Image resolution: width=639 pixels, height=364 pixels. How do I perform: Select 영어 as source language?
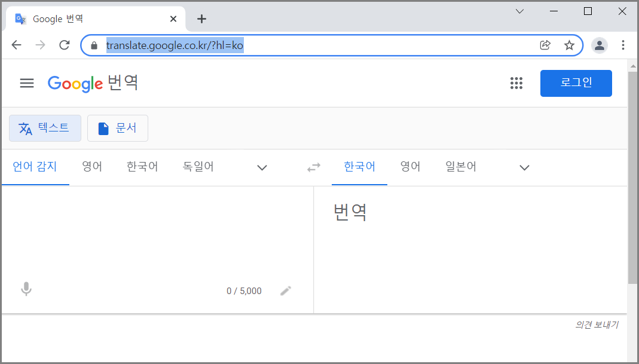pyautogui.click(x=92, y=167)
